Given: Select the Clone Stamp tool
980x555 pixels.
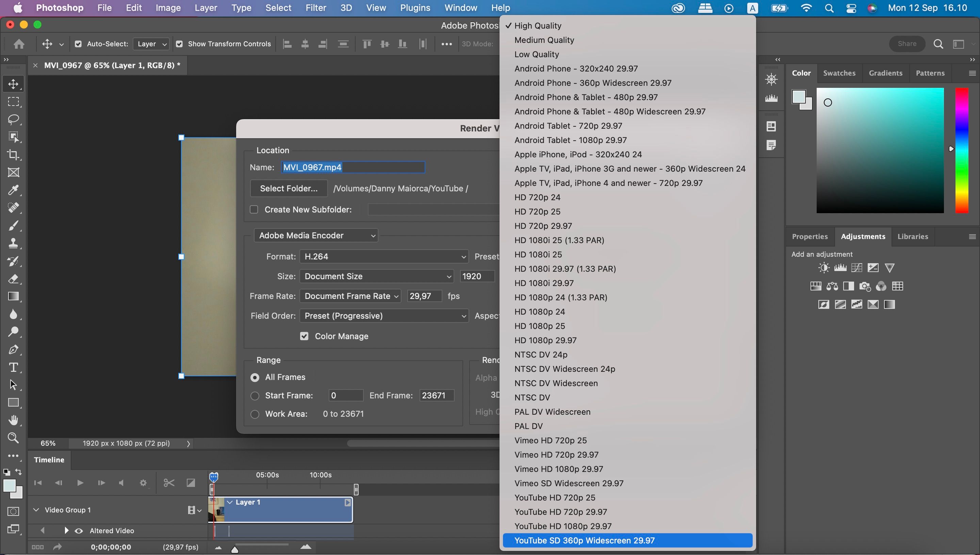Looking at the screenshot, I should tap(14, 243).
